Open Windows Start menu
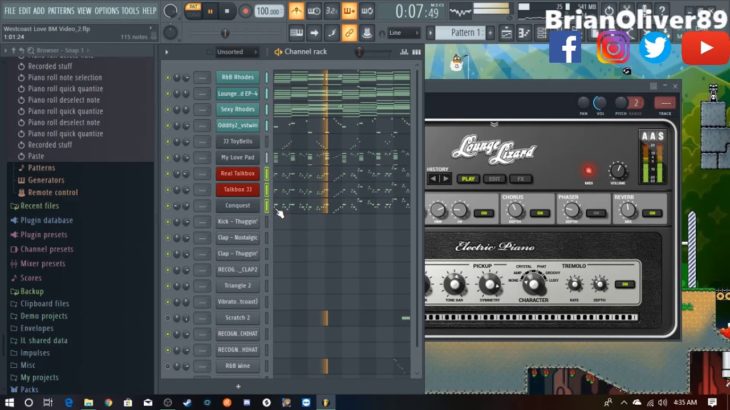The width and height of the screenshot is (730, 410). coord(9,403)
